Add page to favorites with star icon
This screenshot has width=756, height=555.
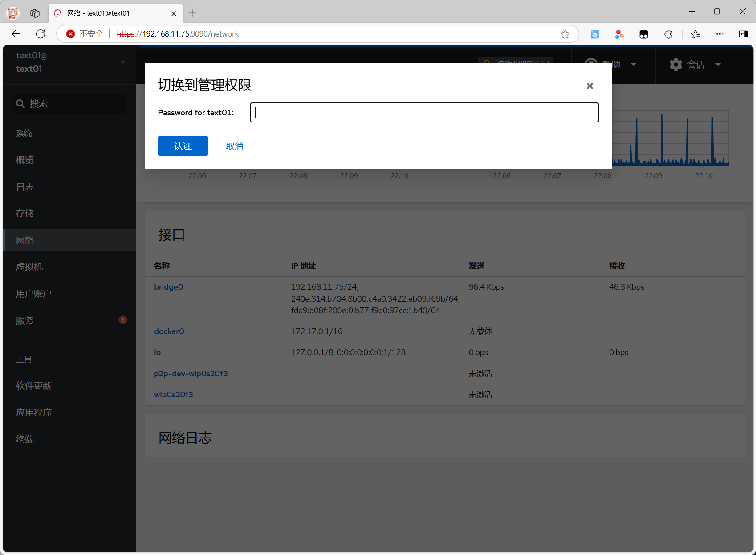[x=565, y=34]
